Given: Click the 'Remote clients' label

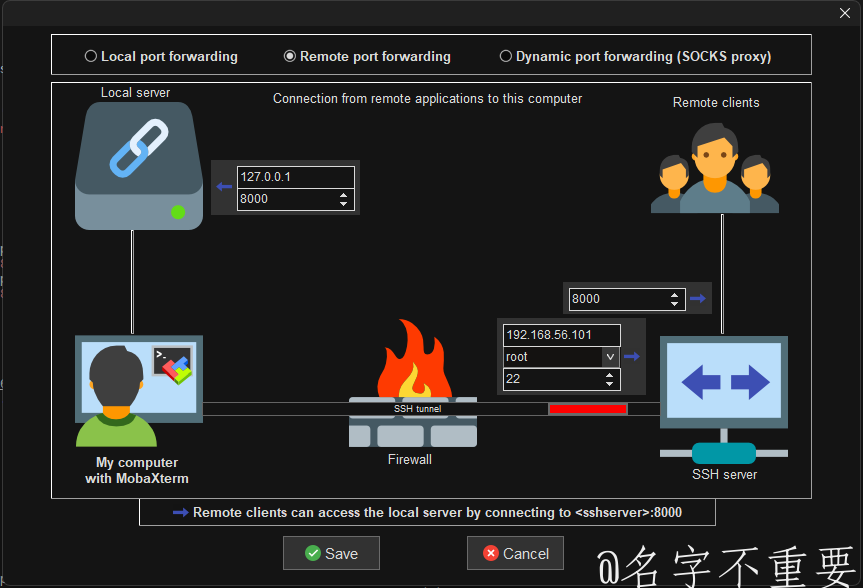Looking at the screenshot, I should (716, 102).
